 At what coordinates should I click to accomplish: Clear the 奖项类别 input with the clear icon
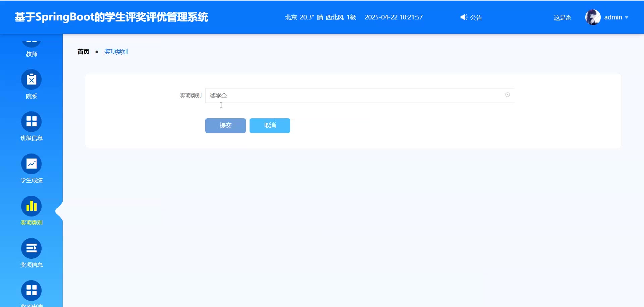pyautogui.click(x=507, y=95)
